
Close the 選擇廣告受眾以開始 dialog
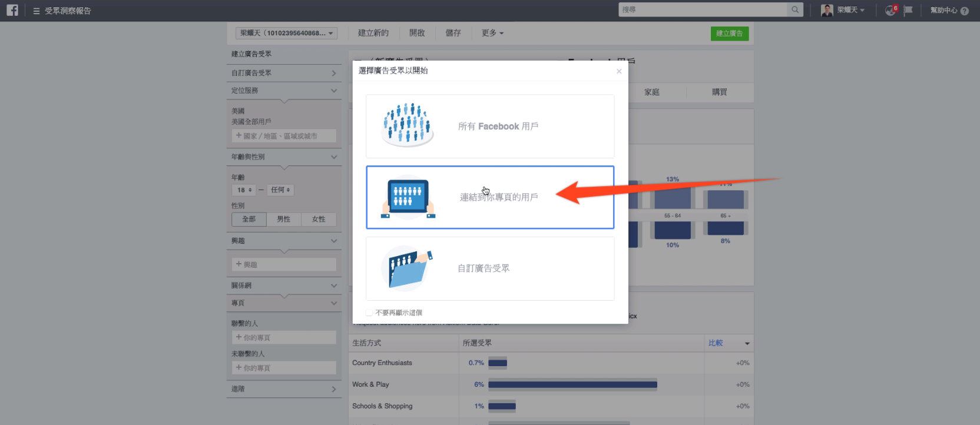(x=619, y=71)
